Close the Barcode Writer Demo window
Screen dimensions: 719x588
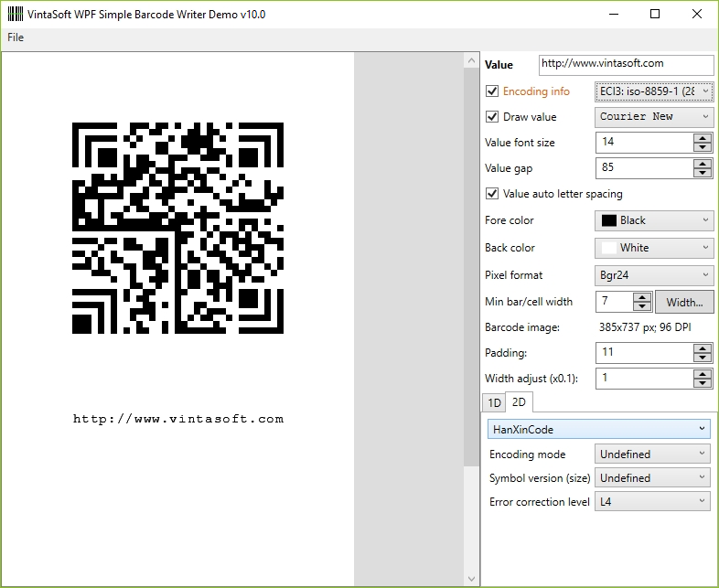(x=696, y=15)
